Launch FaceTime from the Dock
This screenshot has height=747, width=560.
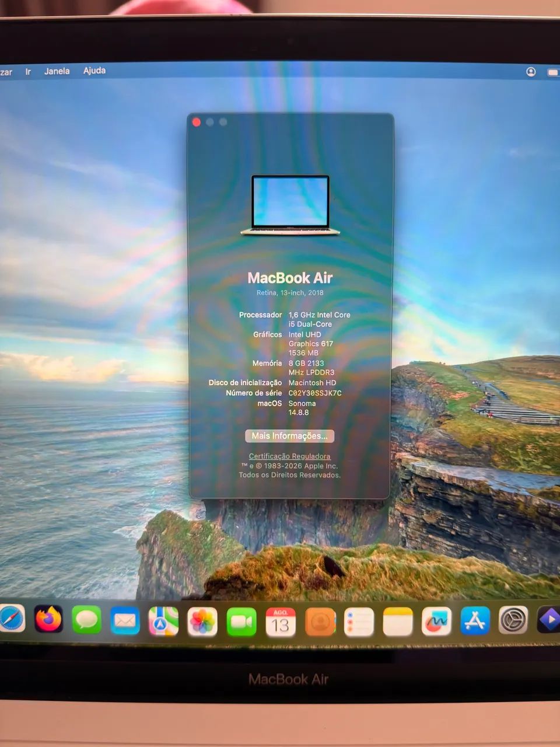click(x=242, y=622)
